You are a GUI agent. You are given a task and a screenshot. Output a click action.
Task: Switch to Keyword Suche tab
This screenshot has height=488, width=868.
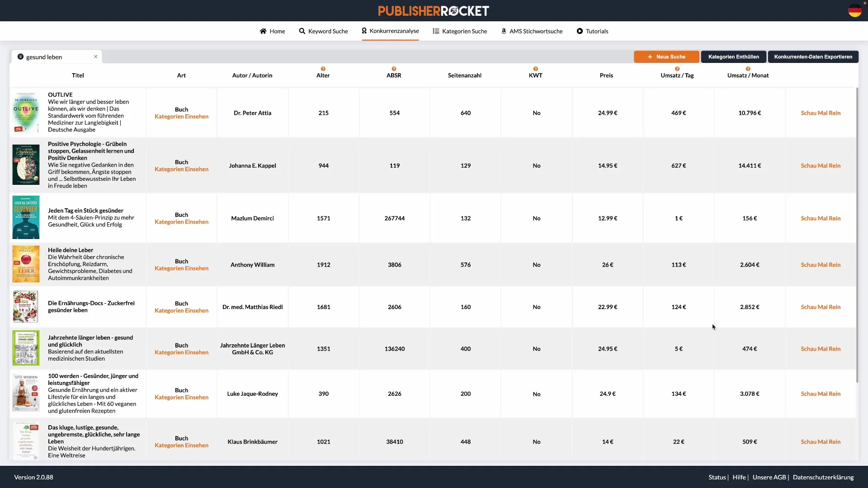(323, 31)
